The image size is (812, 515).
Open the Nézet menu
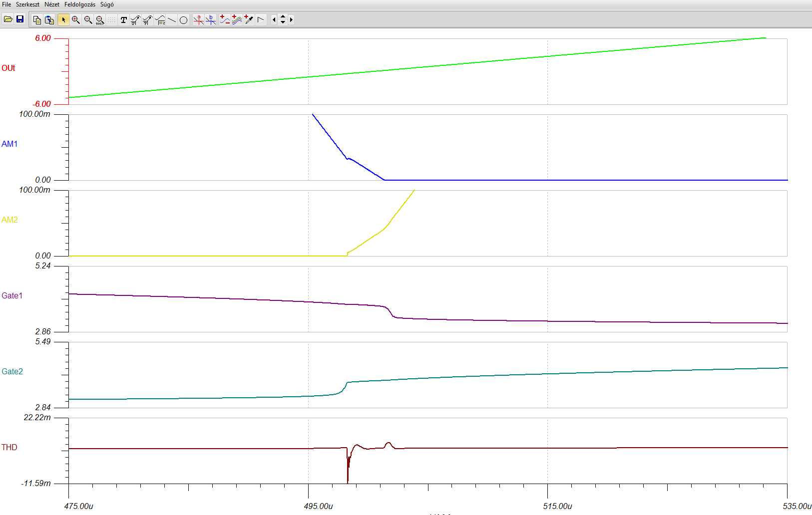click(x=52, y=4)
